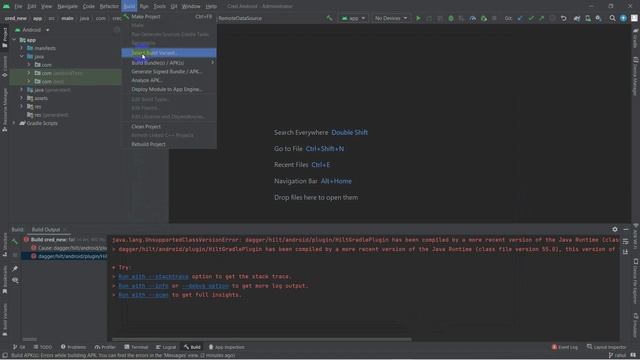The image size is (640, 360).
Task: Open the Bookmarks side panel
Action: point(4,280)
